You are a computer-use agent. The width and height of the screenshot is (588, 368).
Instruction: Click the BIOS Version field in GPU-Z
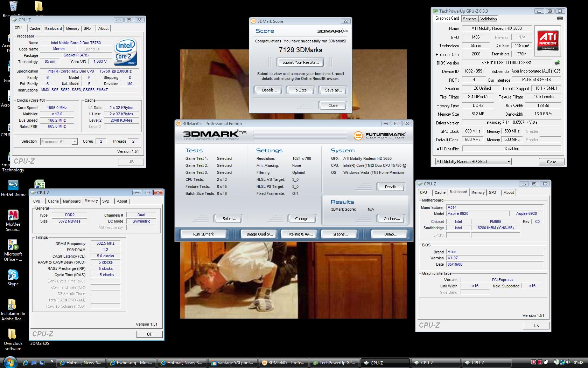(507, 63)
